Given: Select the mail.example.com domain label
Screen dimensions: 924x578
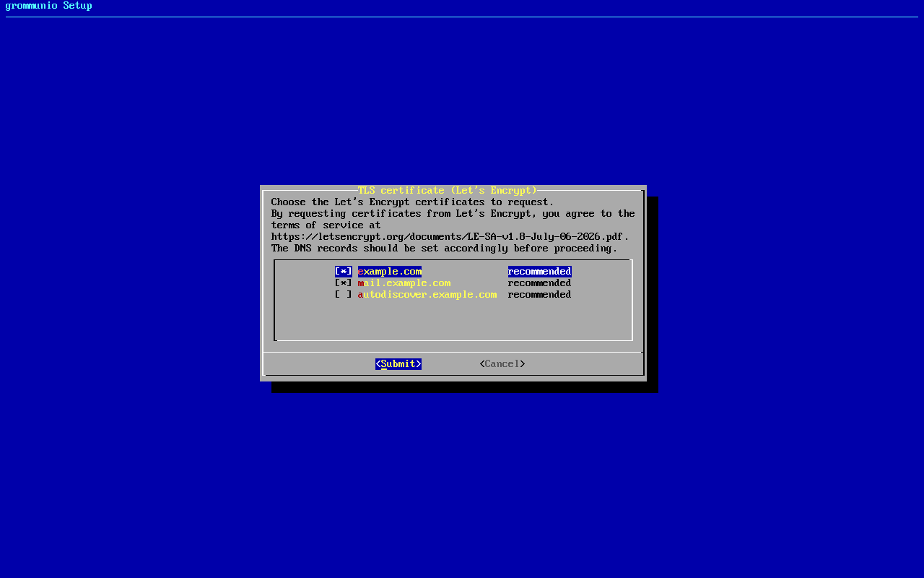Looking at the screenshot, I should tap(404, 283).
